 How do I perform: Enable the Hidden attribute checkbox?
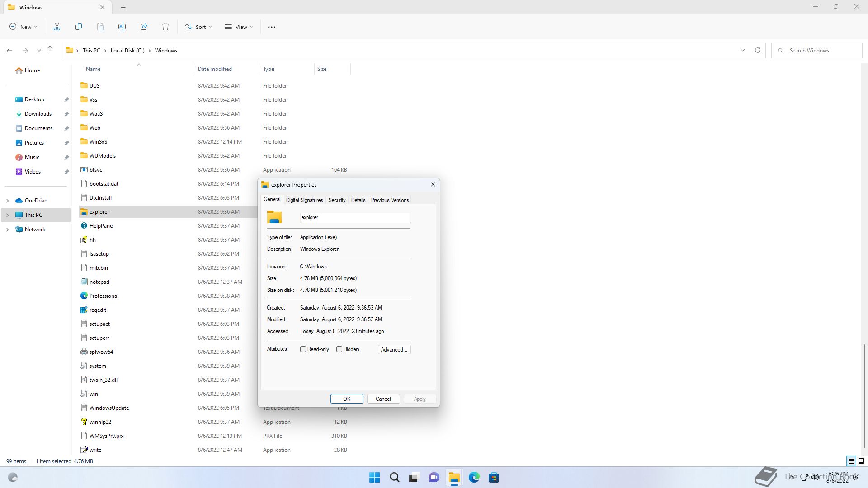pyautogui.click(x=339, y=349)
